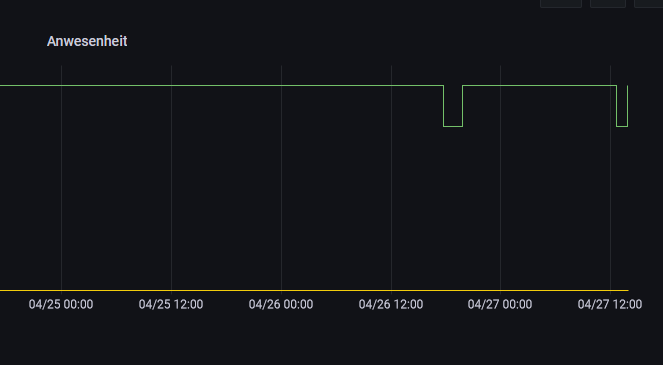Click the vertical gridline at 04/26 00:00
663x365 pixels.
[282, 178]
